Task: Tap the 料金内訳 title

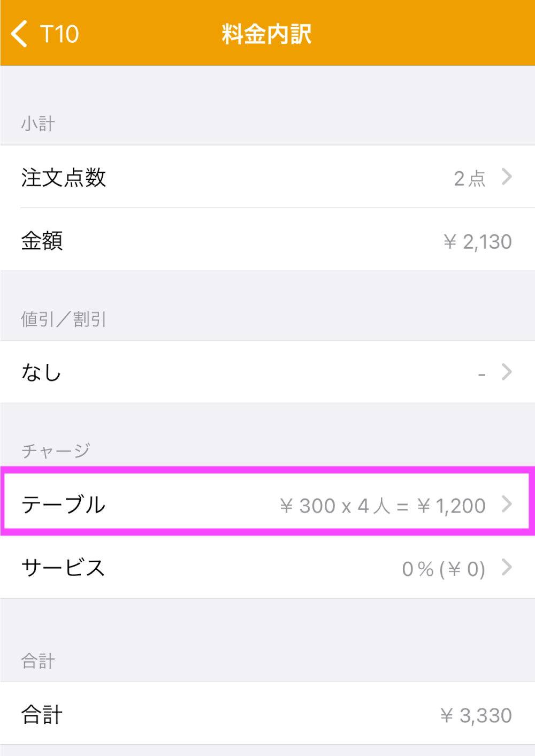Action: tap(266, 34)
